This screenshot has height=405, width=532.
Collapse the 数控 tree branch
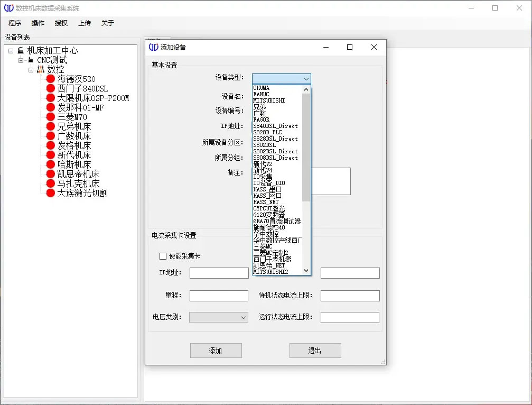point(31,70)
